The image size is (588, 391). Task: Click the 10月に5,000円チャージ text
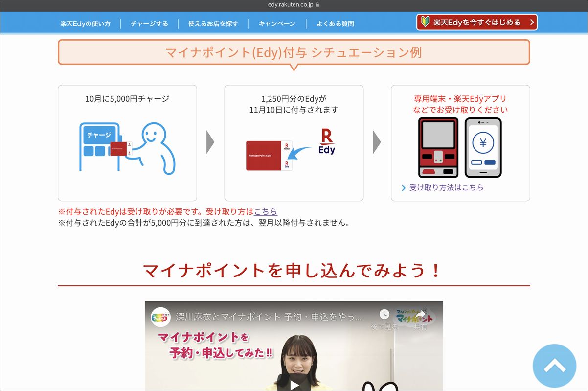127,99
